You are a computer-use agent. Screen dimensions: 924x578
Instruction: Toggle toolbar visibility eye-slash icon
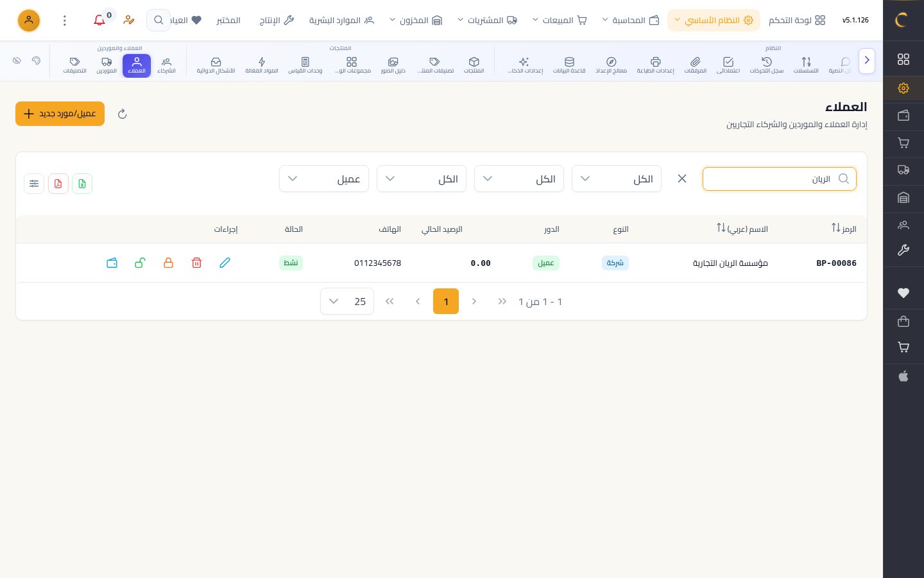tap(17, 60)
